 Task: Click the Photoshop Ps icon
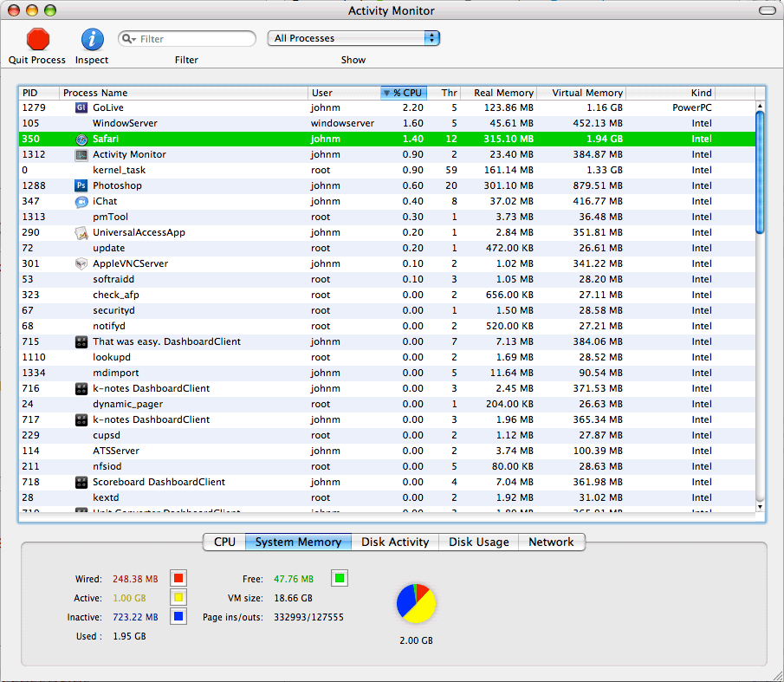point(81,185)
